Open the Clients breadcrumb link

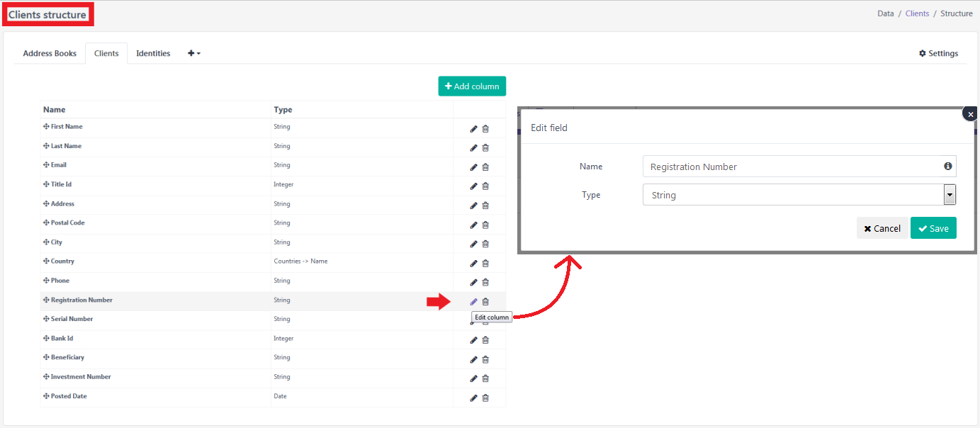[917, 13]
